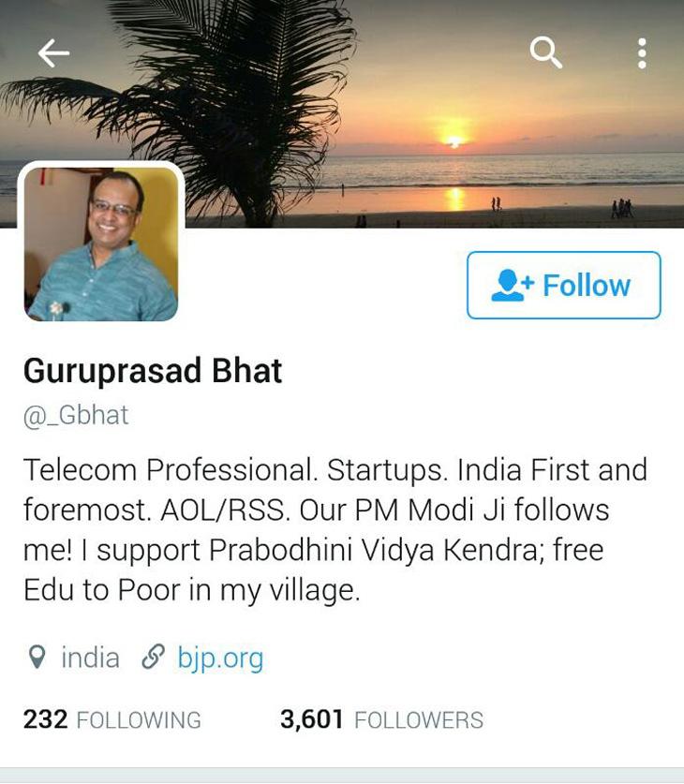Tap the FOLLOWERS label
The height and width of the screenshot is (784, 684).
419,720
